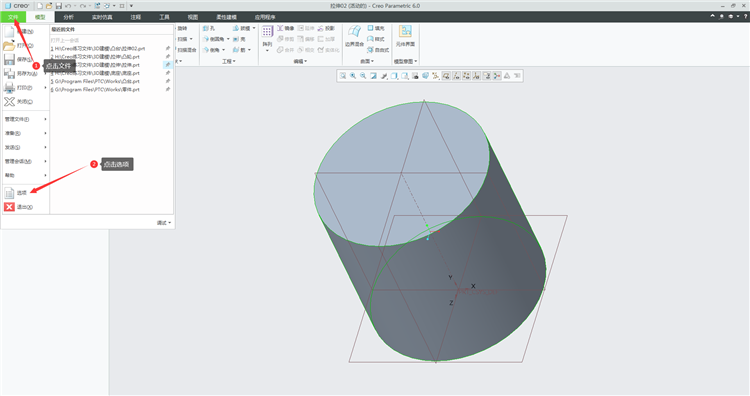Screen dimensions: 750x396
Task: Toggle coordinate system display in graphics toolbar
Action: click(476, 76)
